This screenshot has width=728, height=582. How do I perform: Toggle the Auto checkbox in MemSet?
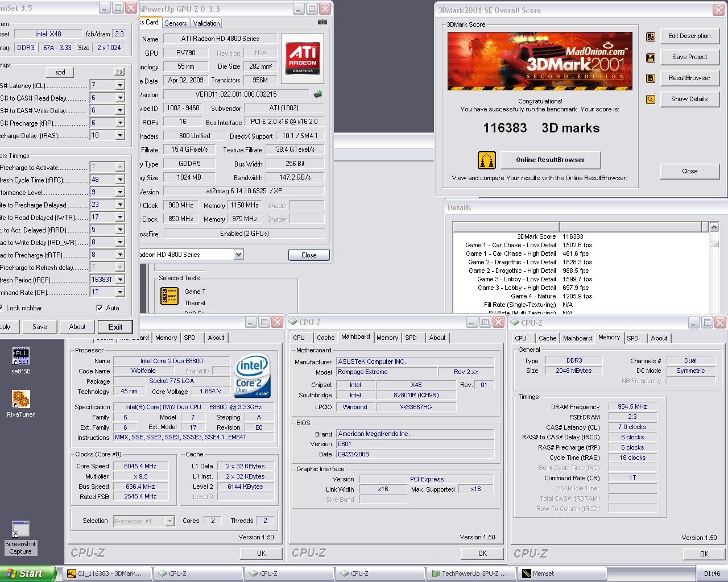tap(100, 308)
